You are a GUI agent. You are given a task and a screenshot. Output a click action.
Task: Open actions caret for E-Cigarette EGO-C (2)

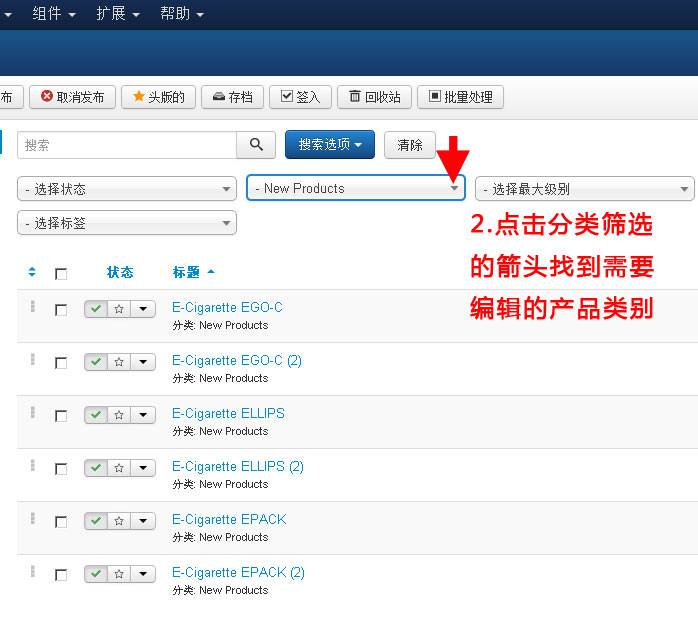pos(143,361)
